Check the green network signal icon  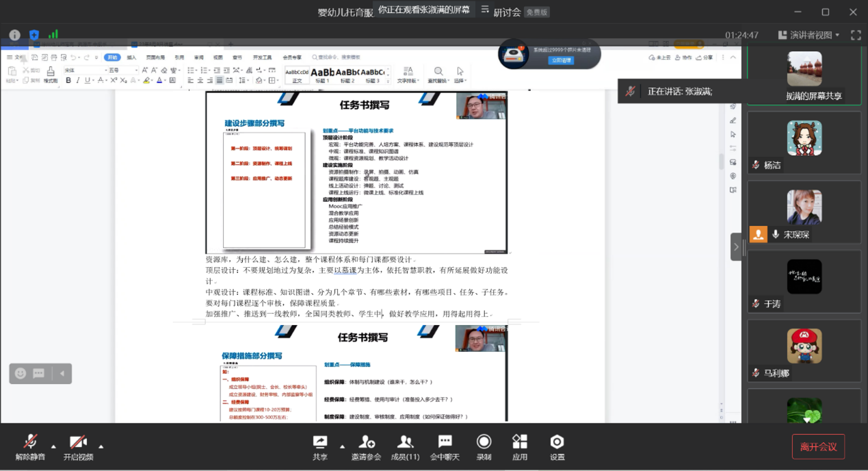(x=53, y=34)
